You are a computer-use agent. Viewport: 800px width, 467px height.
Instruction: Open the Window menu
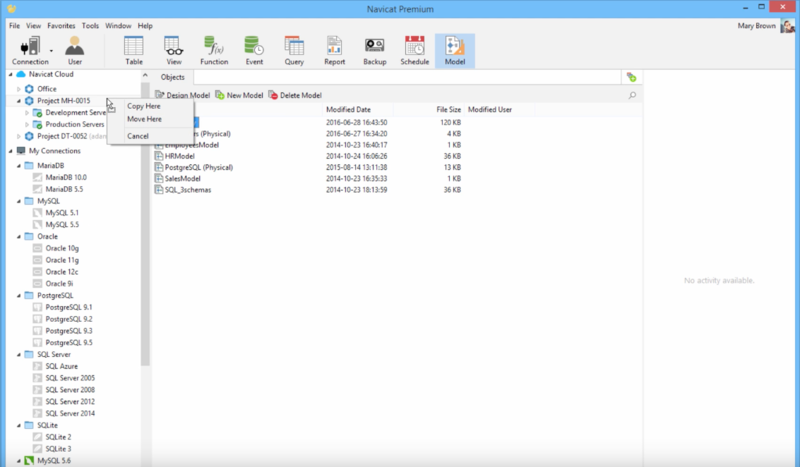pyautogui.click(x=118, y=26)
